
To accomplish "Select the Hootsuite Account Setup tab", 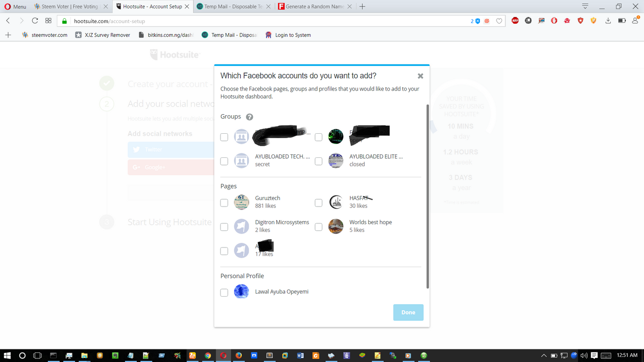I will coord(152,7).
